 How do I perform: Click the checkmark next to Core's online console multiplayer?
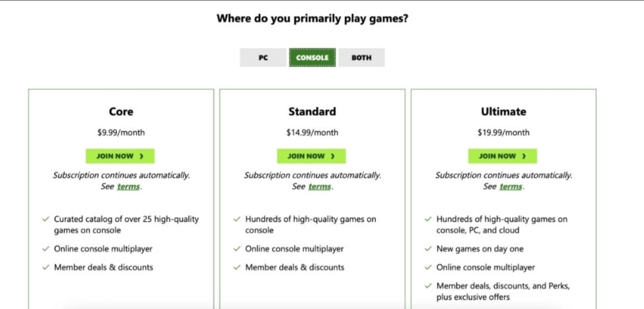click(x=46, y=249)
